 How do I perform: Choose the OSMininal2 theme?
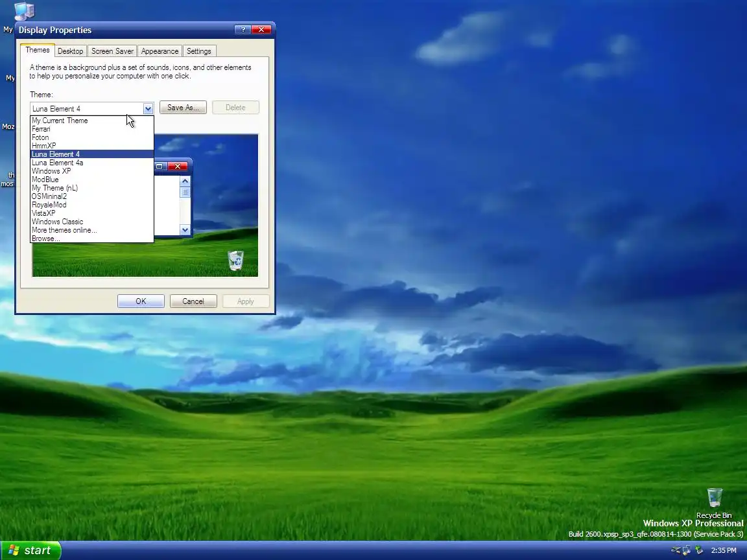92,196
